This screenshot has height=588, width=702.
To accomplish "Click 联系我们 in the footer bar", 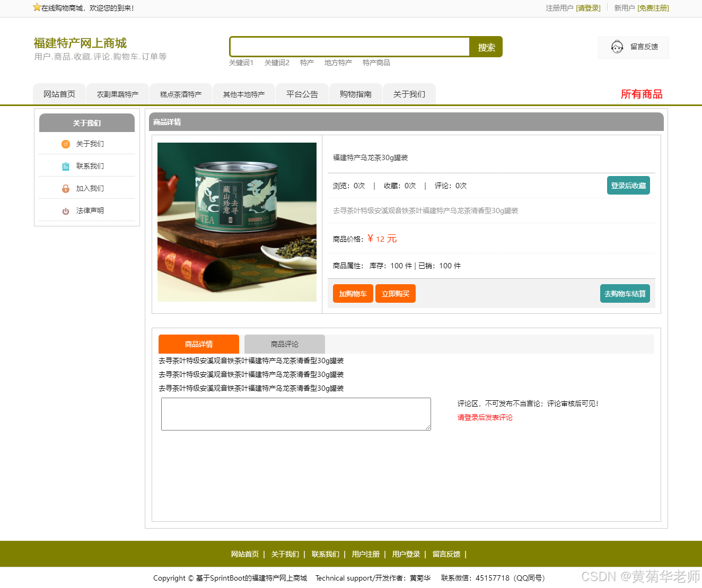I will pyautogui.click(x=326, y=554).
